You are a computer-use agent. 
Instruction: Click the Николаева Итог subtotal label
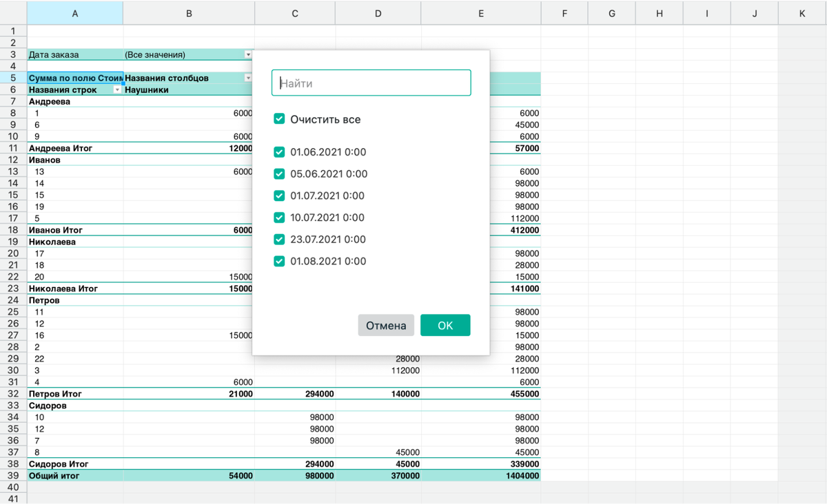pyautogui.click(x=63, y=288)
